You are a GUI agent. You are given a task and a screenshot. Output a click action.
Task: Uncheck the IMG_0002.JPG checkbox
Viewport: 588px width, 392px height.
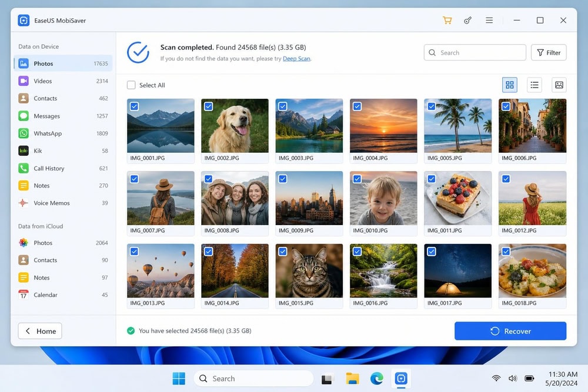pyautogui.click(x=209, y=106)
